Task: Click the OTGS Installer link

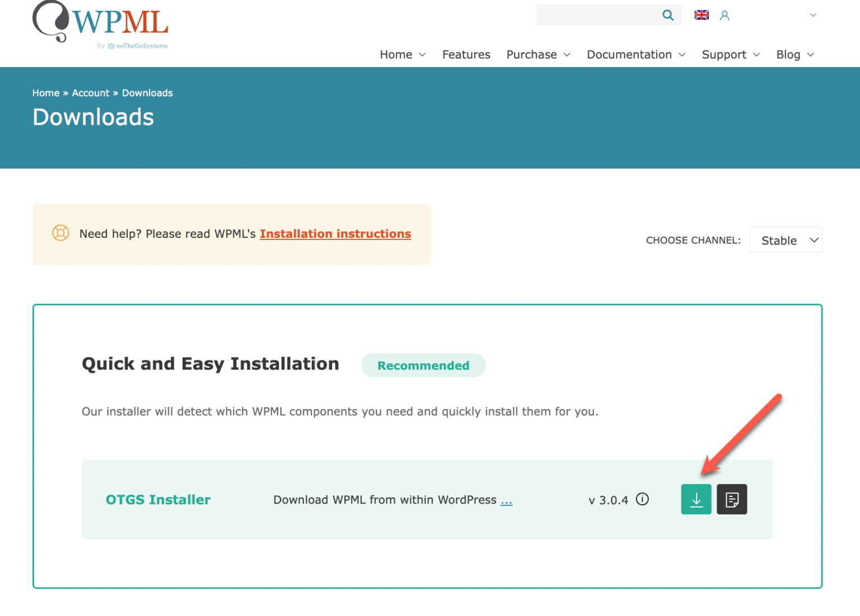Action: 158,500
